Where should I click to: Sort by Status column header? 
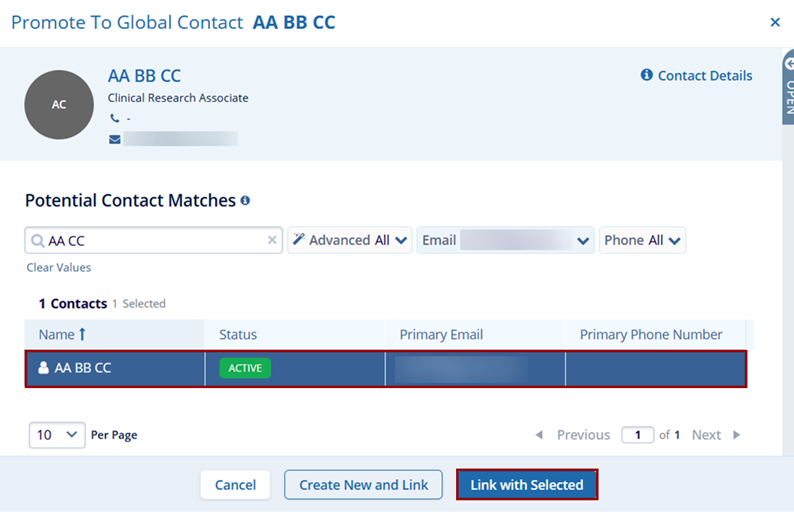click(238, 335)
